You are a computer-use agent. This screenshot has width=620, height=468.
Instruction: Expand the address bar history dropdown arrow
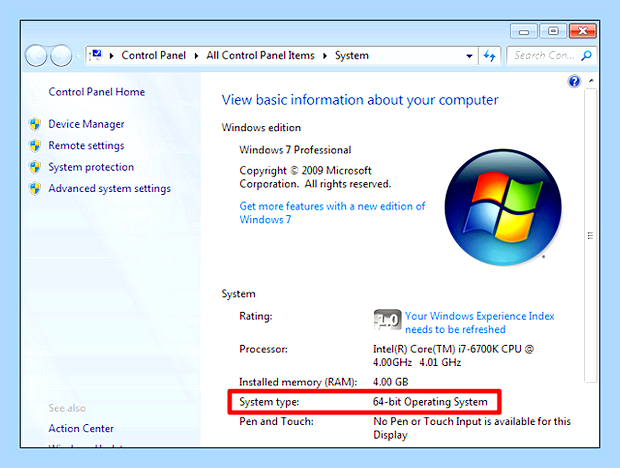pos(469,56)
